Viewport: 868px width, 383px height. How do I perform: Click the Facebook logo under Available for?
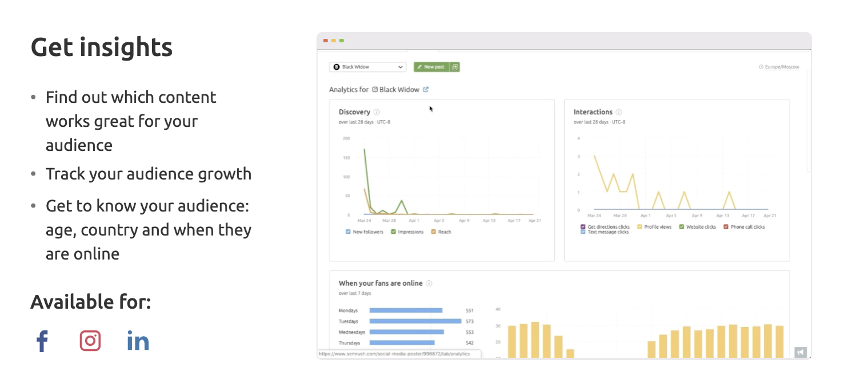[42, 341]
